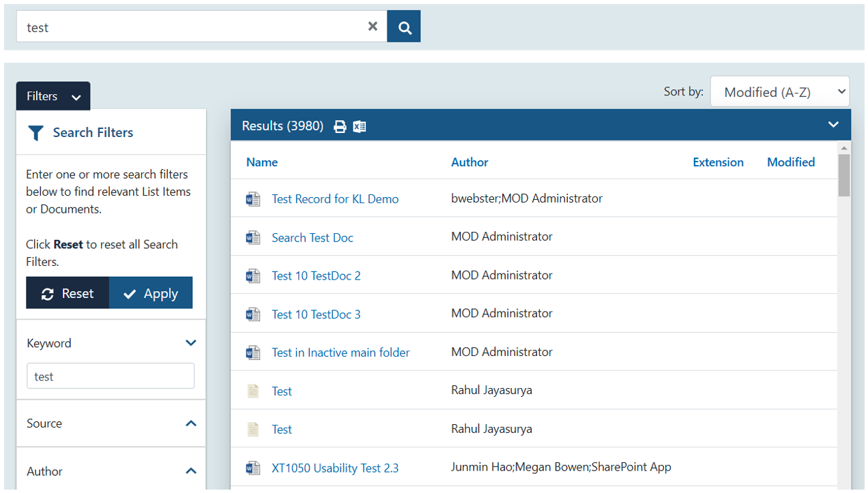Open the Sort by Modified (A-Z) dropdown
This screenshot has height=493, width=868.
pyautogui.click(x=780, y=91)
